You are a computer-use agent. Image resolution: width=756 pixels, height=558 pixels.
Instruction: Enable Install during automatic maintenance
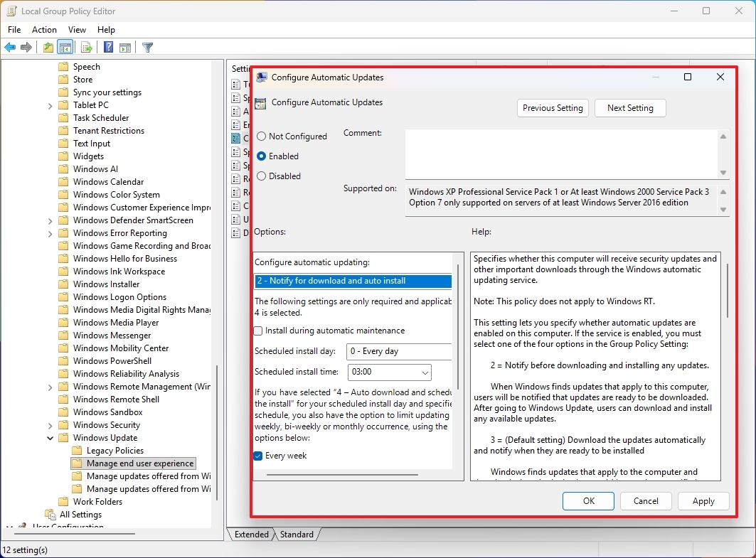[x=258, y=331]
